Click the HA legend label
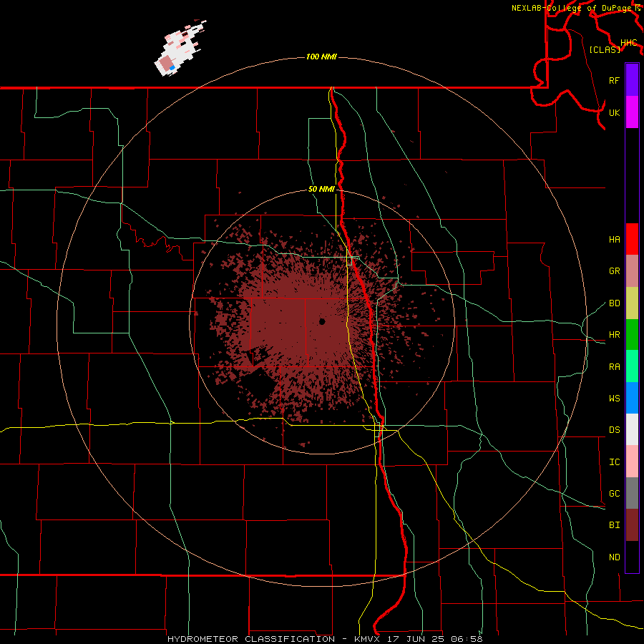 (x=614, y=239)
